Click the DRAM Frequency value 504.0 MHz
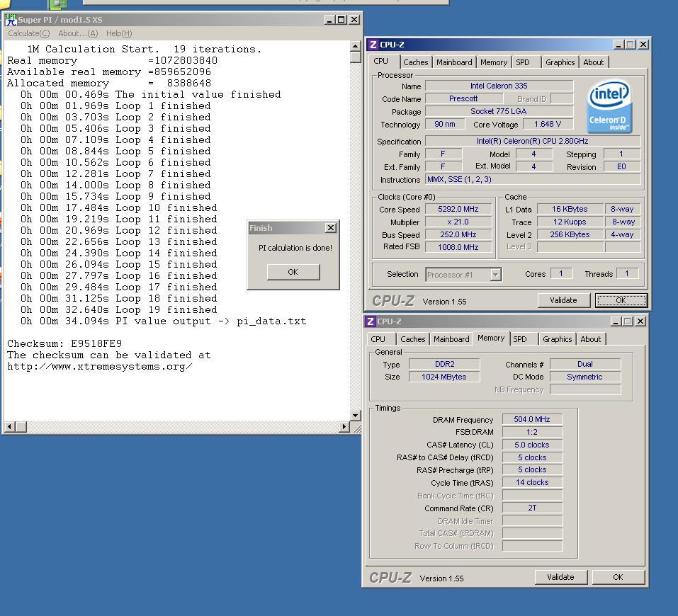The height and width of the screenshot is (616, 678). click(532, 419)
